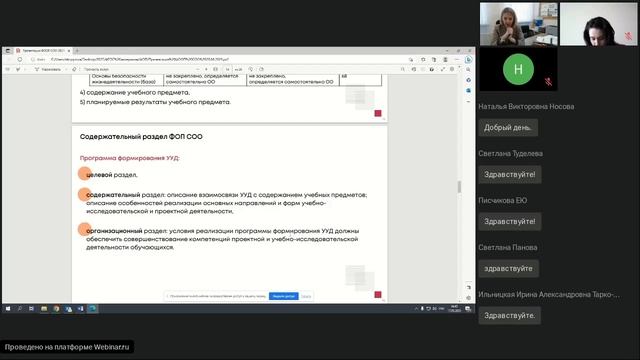Rotate the PDF document
640x360 pixels.
pyautogui.click(x=251, y=69)
